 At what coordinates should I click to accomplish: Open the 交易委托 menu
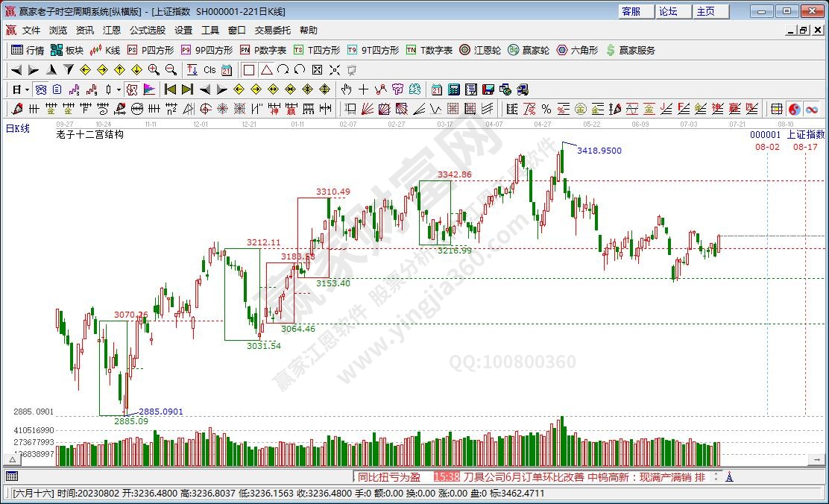tap(273, 31)
